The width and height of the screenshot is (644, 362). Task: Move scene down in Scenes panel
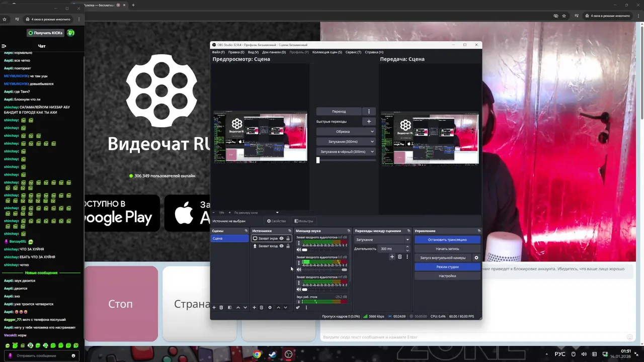pyautogui.click(x=245, y=307)
